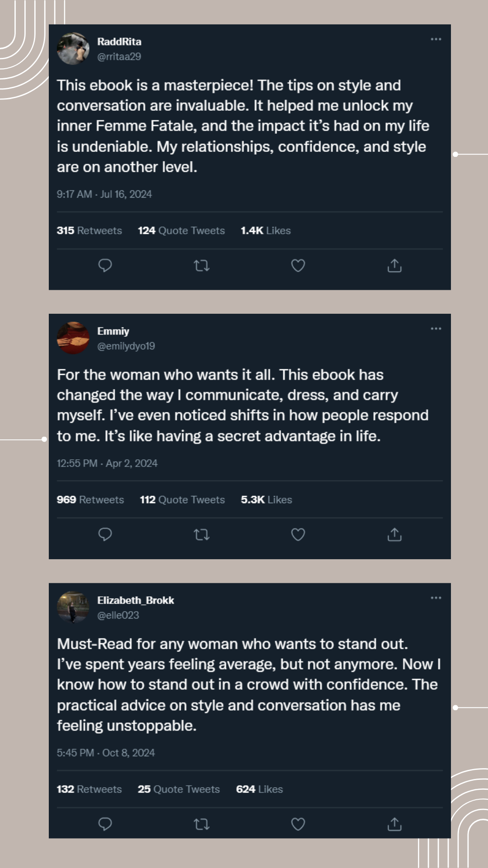Like Emmiy's tweet with the heart icon

pos(298,534)
